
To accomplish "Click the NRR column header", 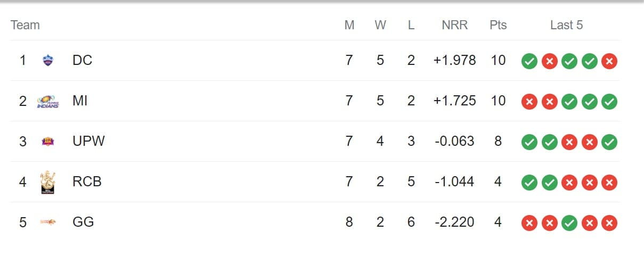I will tap(454, 25).
